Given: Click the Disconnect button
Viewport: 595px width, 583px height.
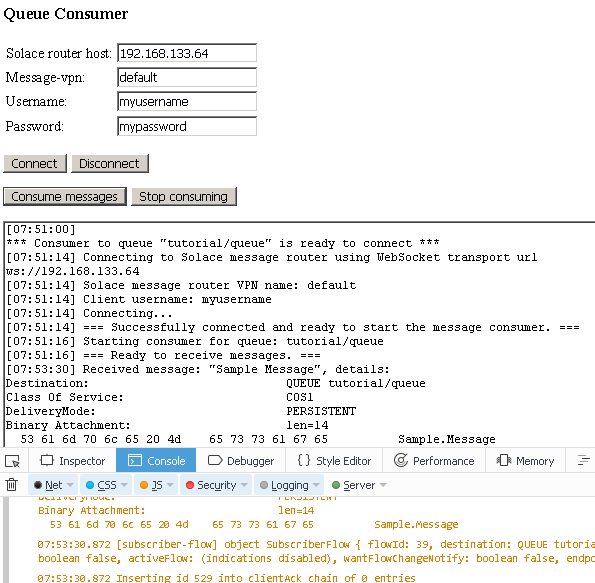Looking at the screenshot, I should tap(110, 164).
